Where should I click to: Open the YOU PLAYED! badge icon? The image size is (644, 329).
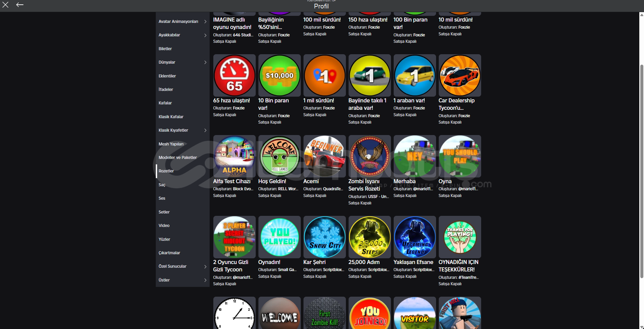(280, 237)
